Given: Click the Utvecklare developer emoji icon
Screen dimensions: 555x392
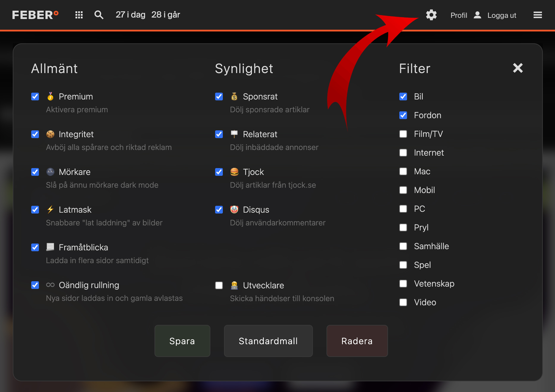Looking at the screenshot, I should [x=234, y=285].
